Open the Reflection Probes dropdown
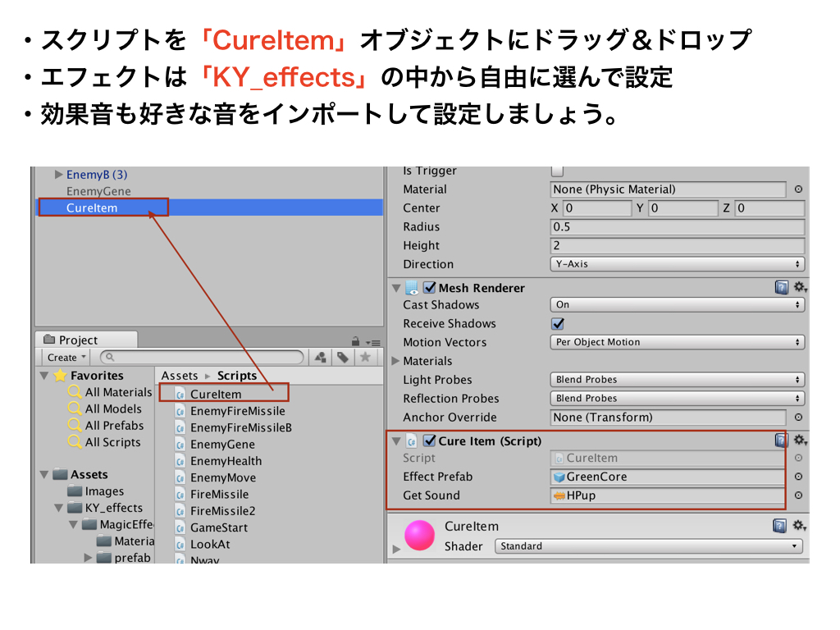Screen dimensions: 840x630 (677, 399)
